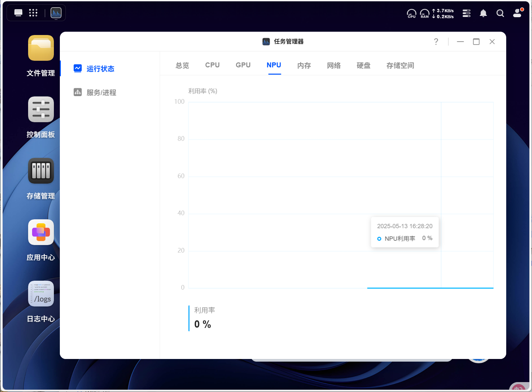
Task: Open 应用中心 app center
Action: (41, 232)
